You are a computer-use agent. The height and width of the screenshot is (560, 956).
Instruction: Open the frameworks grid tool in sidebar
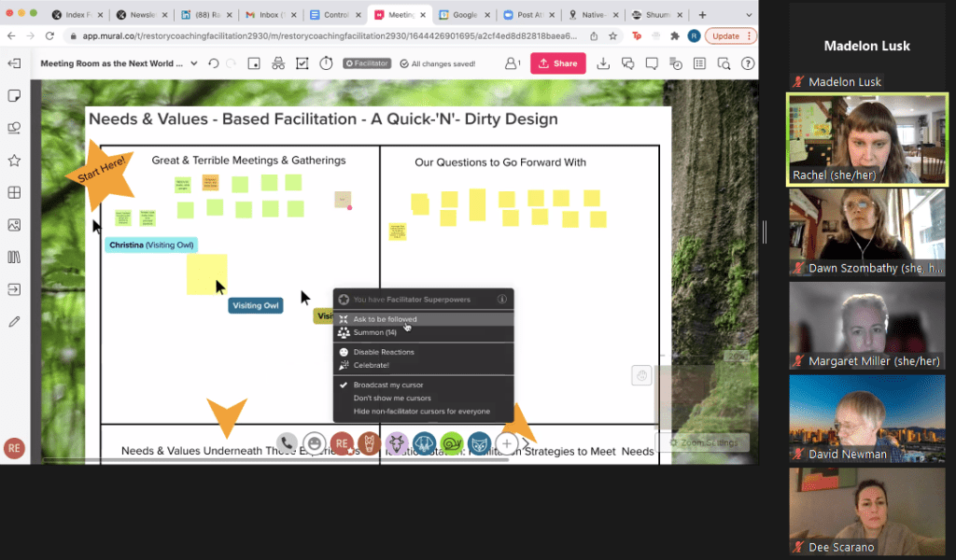tap(14, 193)
